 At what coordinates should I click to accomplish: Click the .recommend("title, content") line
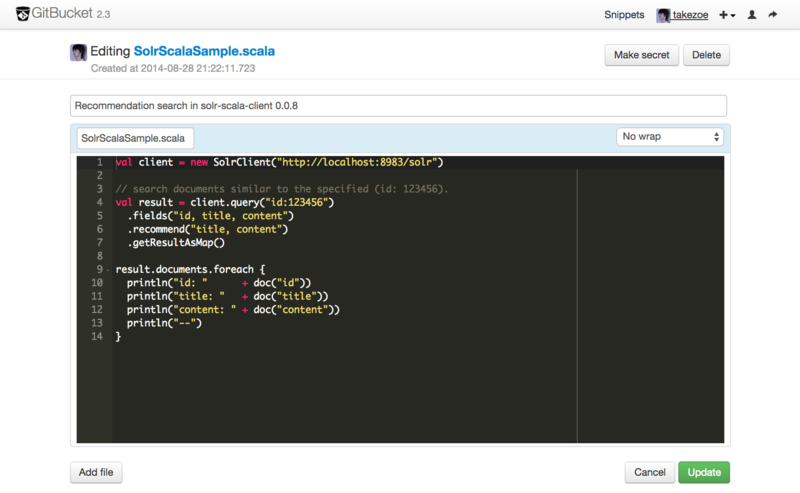coord(208,229)
